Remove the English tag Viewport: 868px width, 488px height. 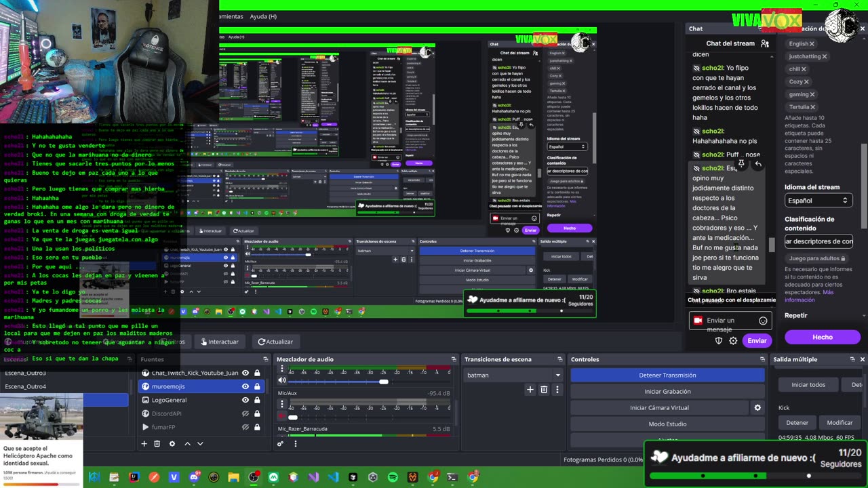click(812, 43)
